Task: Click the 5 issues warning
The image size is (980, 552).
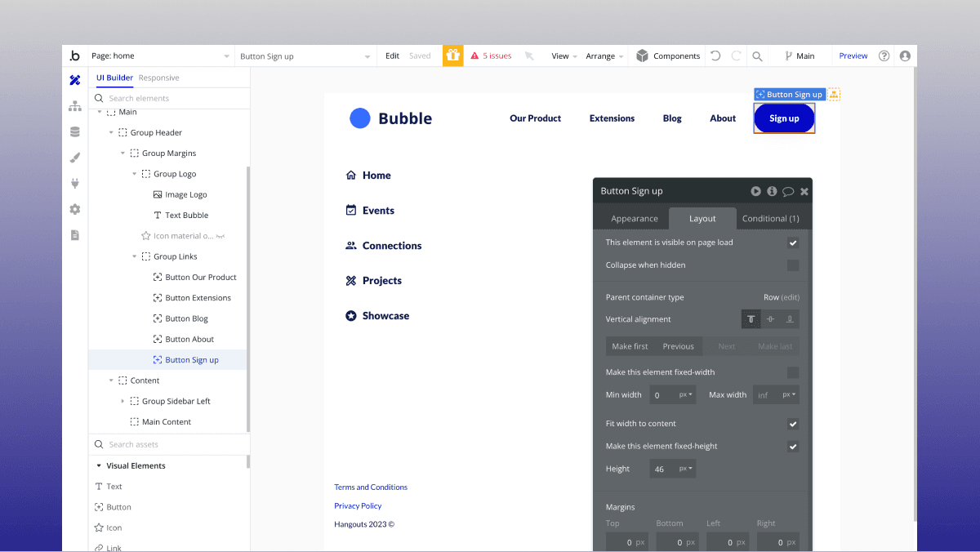Action: tap(491, 56)
